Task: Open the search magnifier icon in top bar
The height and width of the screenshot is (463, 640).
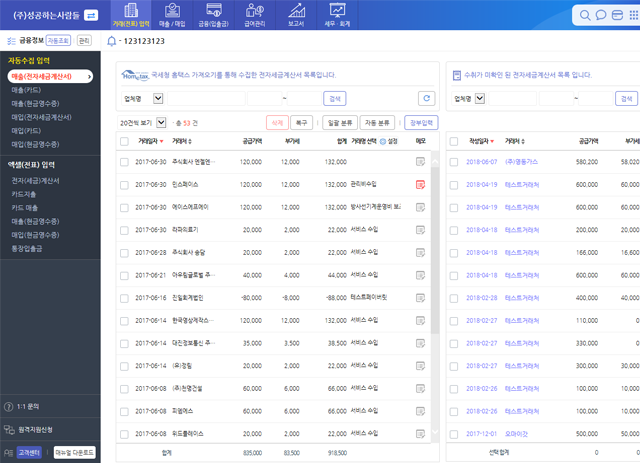Action: point(584,16)
